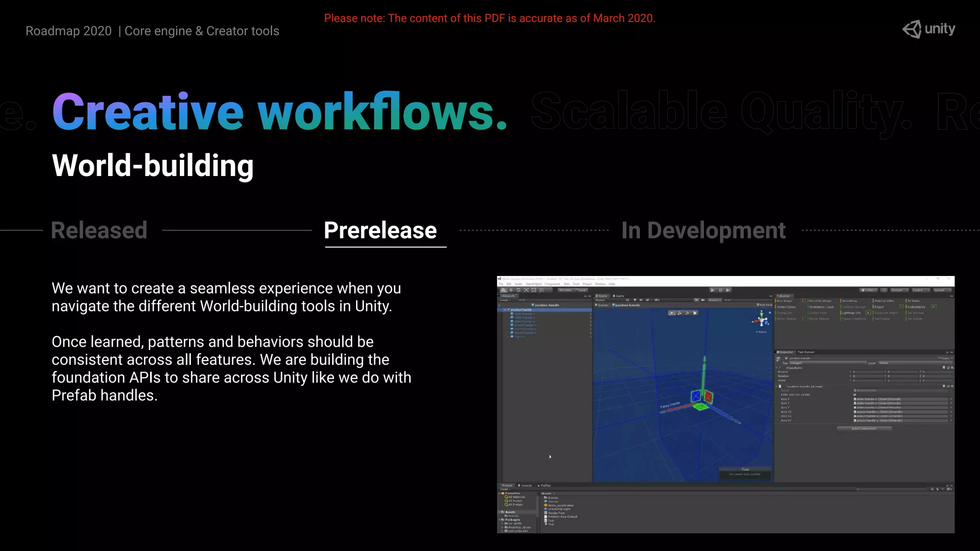Select position-handle row in Hierarchy

coord(545,310)
